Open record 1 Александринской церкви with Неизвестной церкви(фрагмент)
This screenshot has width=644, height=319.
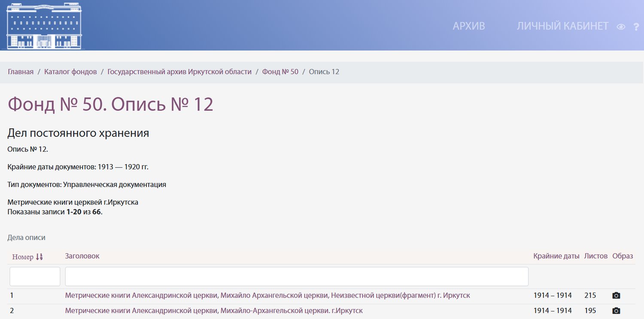click(x=267, y=295)
